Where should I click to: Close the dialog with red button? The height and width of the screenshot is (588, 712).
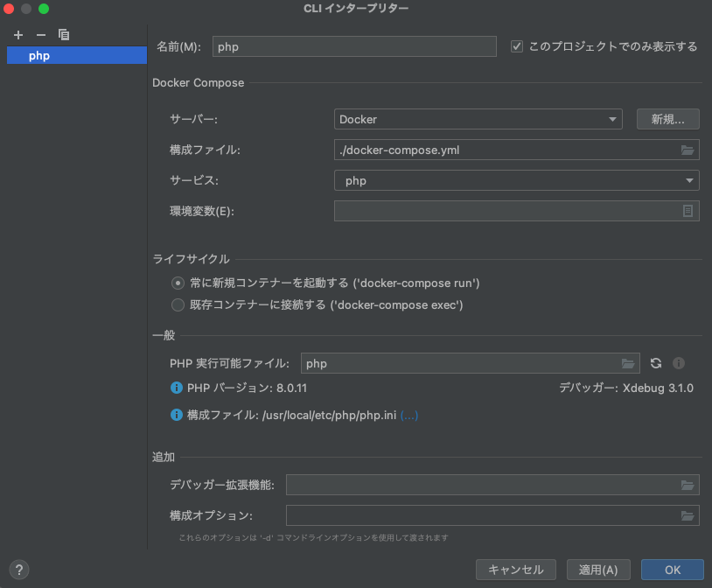[9, 9]
